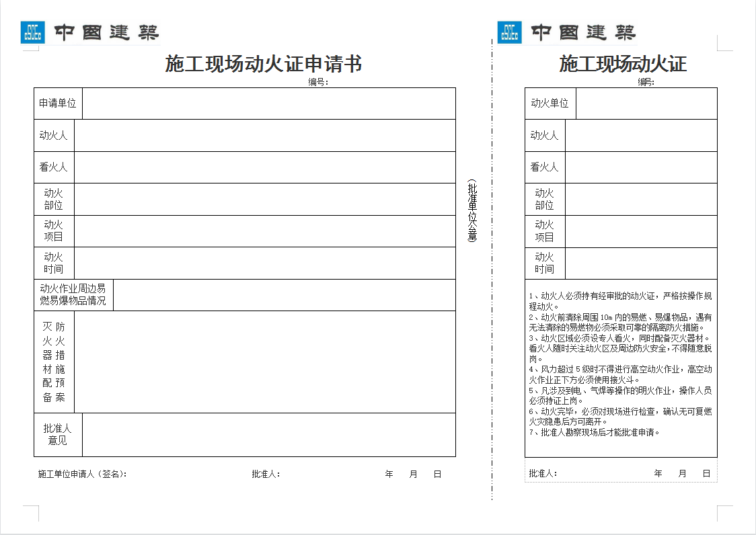Click the 动火作业周边易燃易爆物品情况 label
Viewport: 756px width, 535px height.
pos(73,294)
